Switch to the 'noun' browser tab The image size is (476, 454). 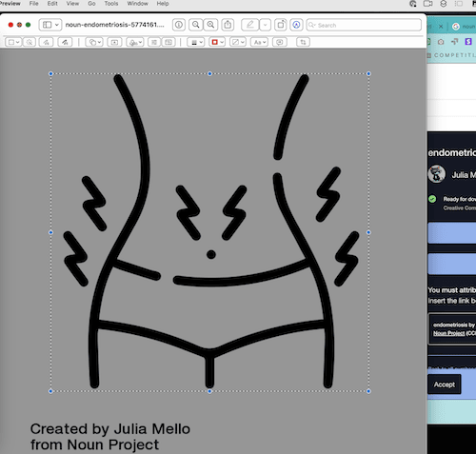tap(464, 27)
